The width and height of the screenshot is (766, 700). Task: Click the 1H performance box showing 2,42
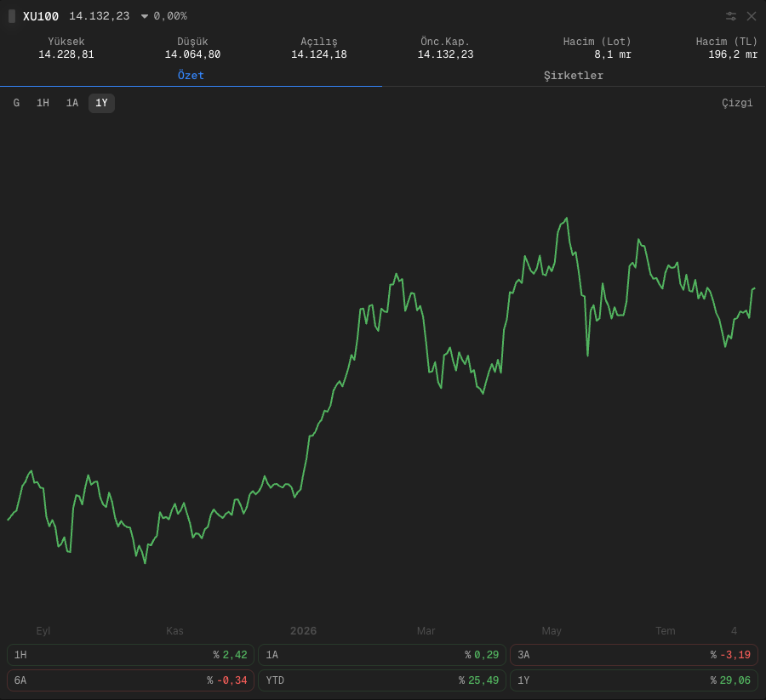(x=130, y=655)
